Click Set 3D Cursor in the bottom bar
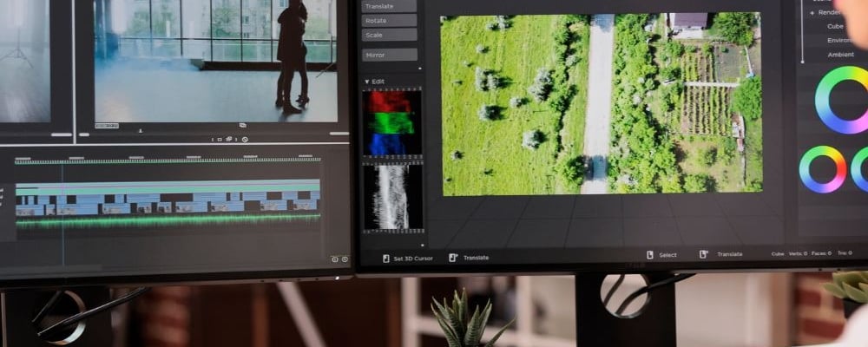The width and height of the screenshot is (868, 347). (x=407, y=259)
